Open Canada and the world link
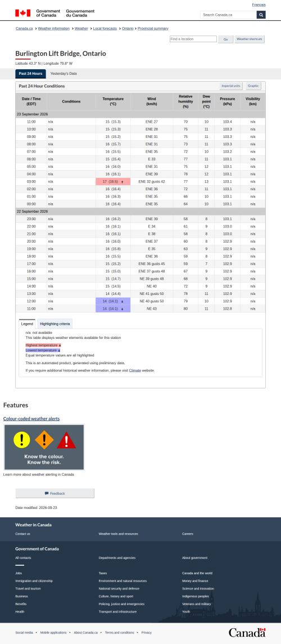281x644 pixels. click(x=197, y=573)
